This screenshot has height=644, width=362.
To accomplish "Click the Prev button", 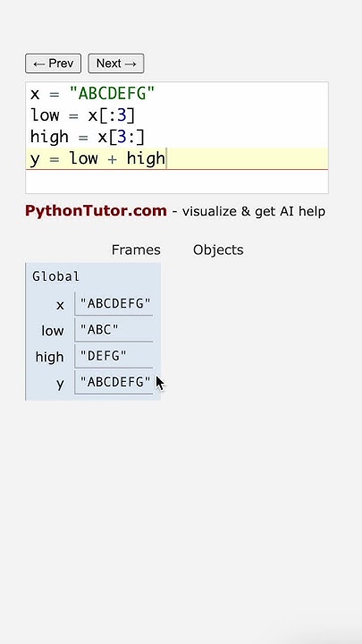I will [54, 64].
